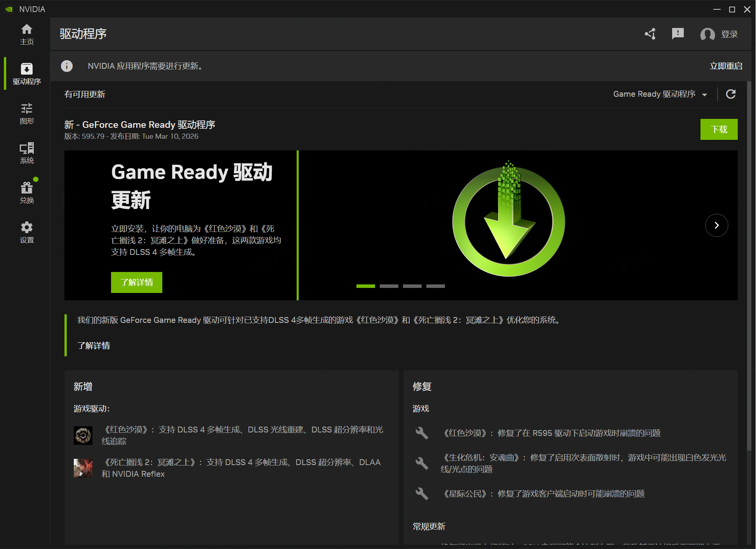Advance the banner with the right chevron
756x549 pixels.
(716, 225)
